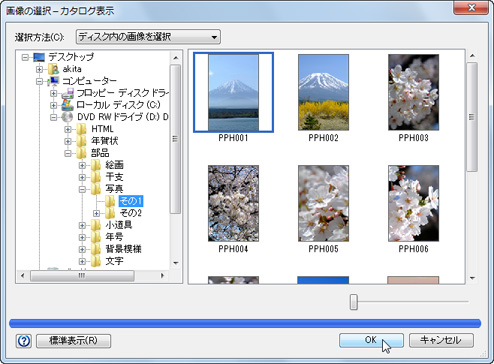Choose the PPH005 cherry blossom thumbnail
This screenshot has width=494, height=364.
tap(323, 203)
